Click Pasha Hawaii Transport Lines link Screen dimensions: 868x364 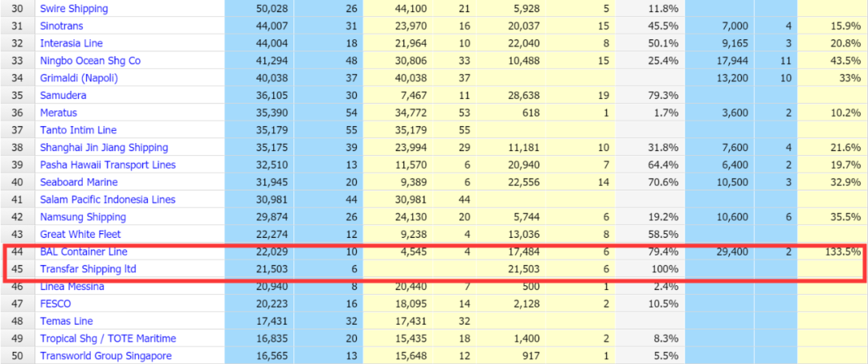[x=108, y=165]
